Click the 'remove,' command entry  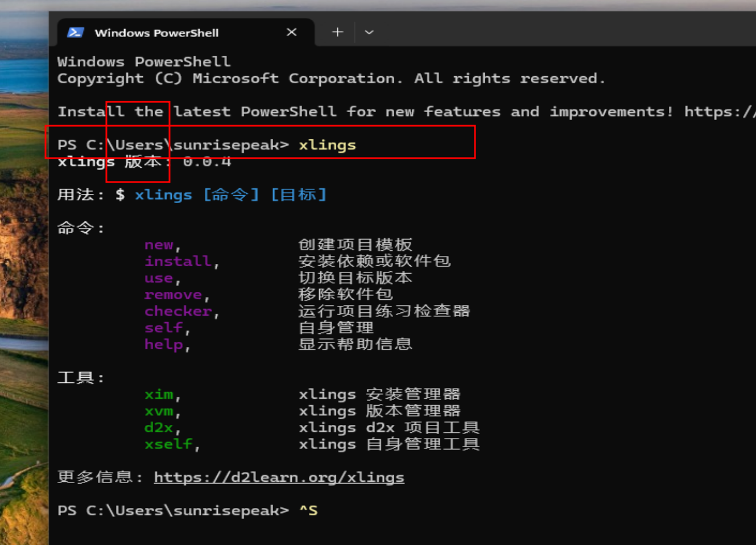(x=177, y=295)
